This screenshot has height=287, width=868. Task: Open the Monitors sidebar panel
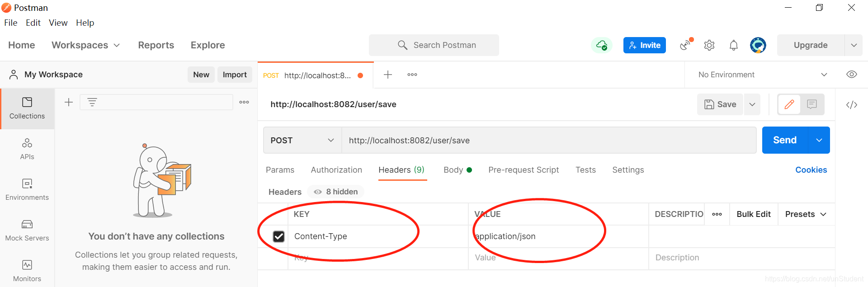(x=27, y=271)
